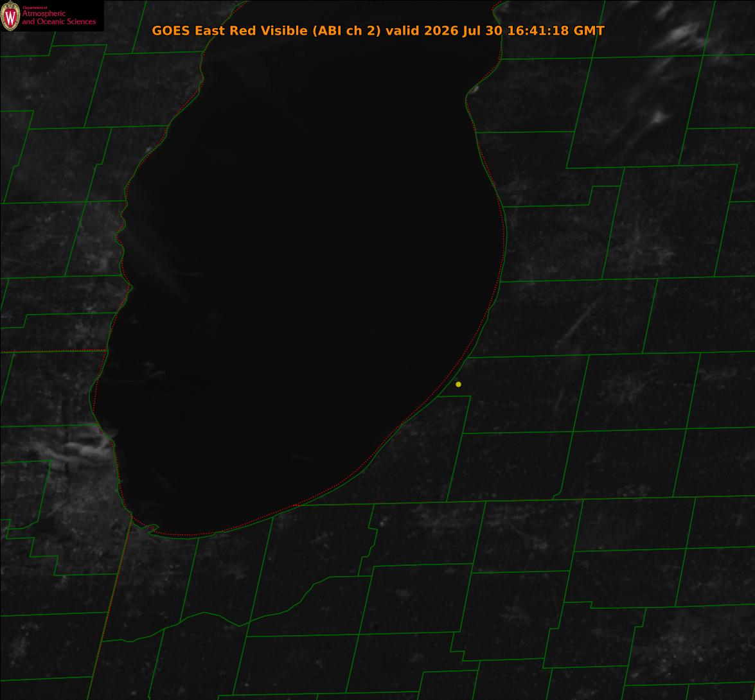Click small harbor inlet at lake's southern tip
Image resolution: width=755 pixels, height=700 pixels.
(x=152, y=529)
